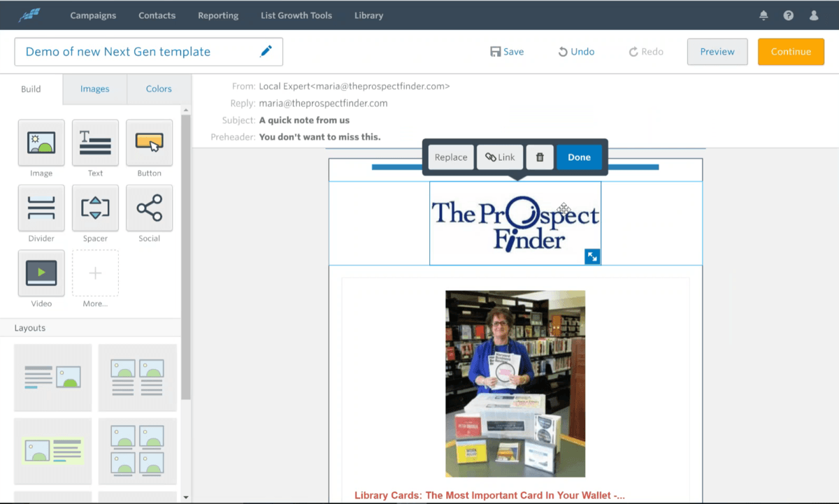Viewport: 839px width, 504px height.
Task: Click the pencil icon to rename campaign
Action: [x=266, y=52]
